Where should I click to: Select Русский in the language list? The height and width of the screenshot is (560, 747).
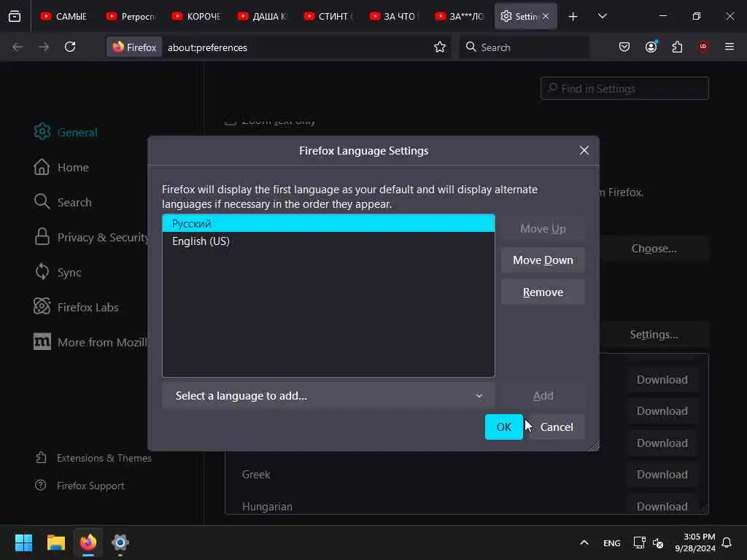[x=328, y=223]
